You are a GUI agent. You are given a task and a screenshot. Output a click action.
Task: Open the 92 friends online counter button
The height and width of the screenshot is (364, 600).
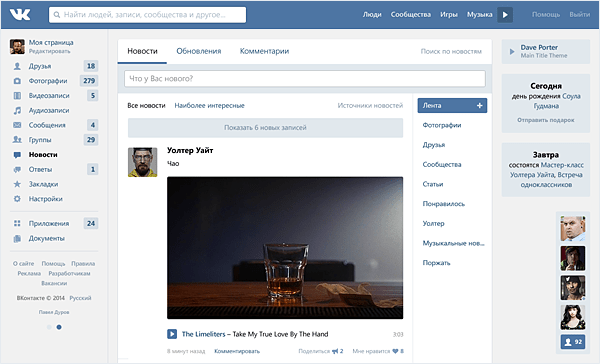click(573, 342)
